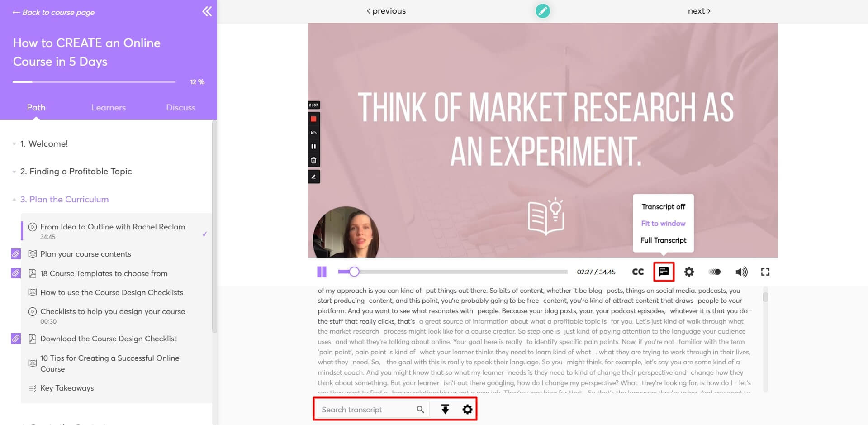Collapse the course sidebar with double chevron
The height and width of the screenshot is (425, 868).
coord(207,11)
